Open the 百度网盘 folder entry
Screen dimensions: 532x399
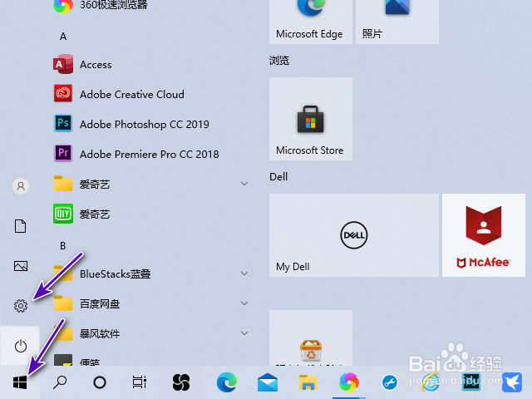pyautogui.click(x=150, y=303)
